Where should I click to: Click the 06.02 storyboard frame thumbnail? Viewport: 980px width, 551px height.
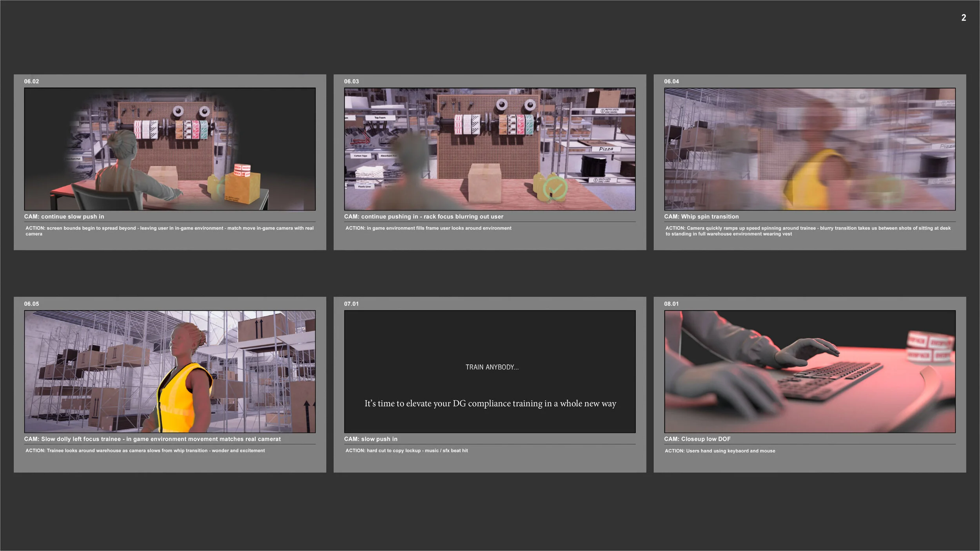[170, 149]
